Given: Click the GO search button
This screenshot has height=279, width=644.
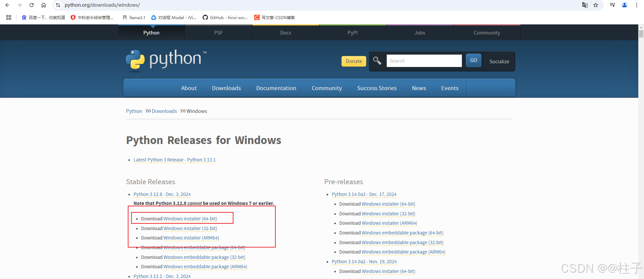Looking at the screenshot, I should pyautogui.click(x=474, y=60).
